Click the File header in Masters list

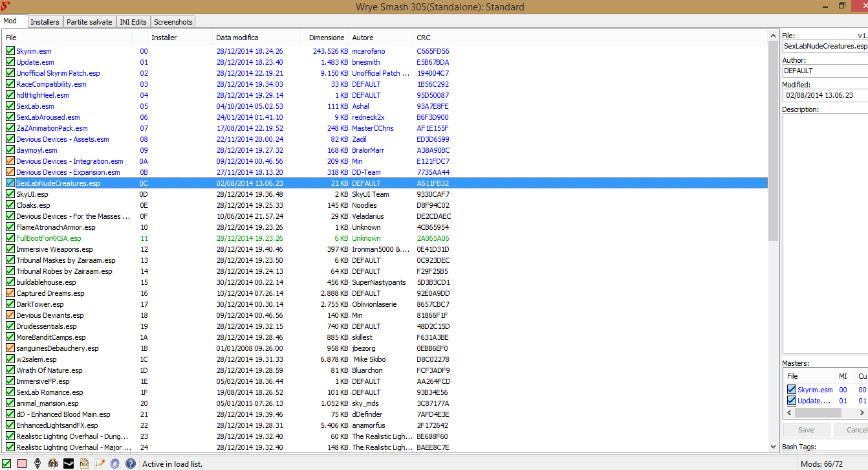[810, 376]
